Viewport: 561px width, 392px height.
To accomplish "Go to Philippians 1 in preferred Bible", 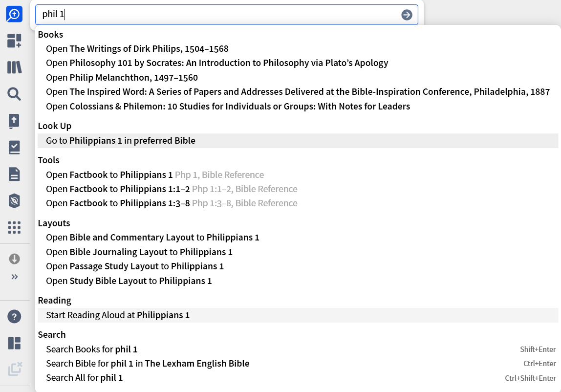I will tap(298, 141).
